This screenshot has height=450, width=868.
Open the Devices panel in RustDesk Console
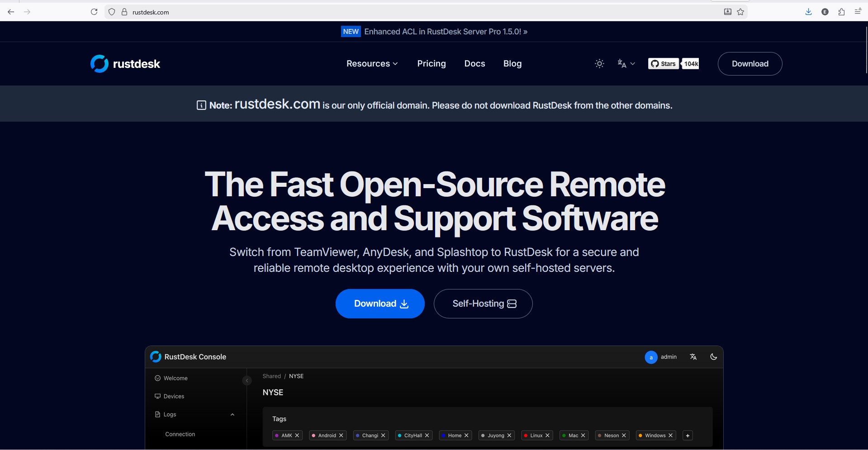pos(174,396)
